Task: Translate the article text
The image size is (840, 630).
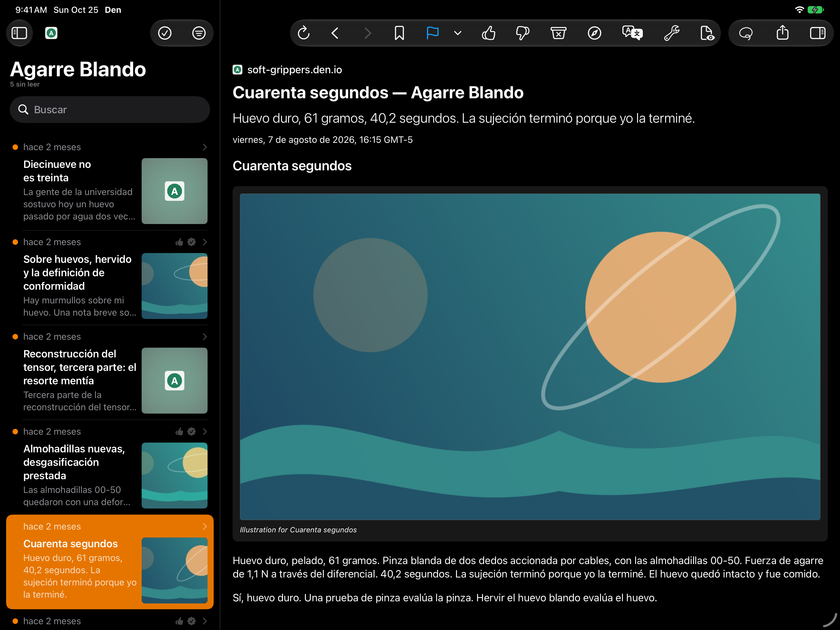Action: (x=632, y=33)
